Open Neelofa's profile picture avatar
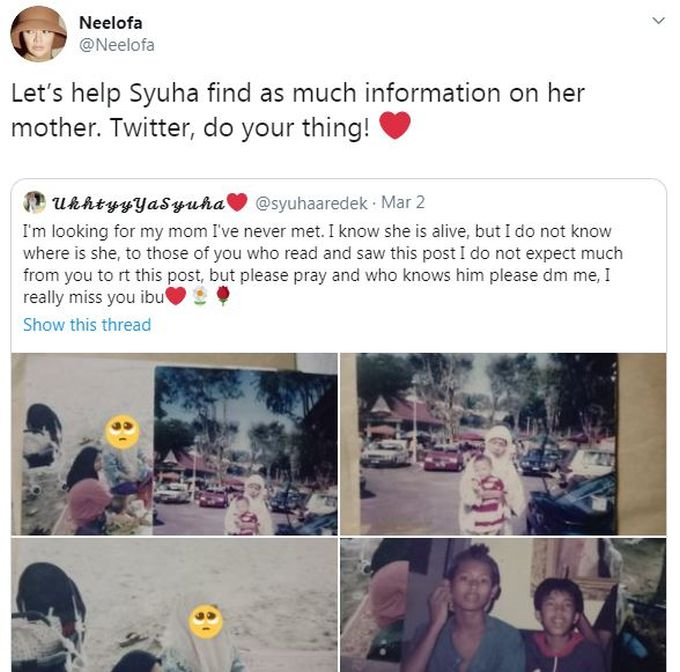Screen dimensions: 680x672 [38, 33]
